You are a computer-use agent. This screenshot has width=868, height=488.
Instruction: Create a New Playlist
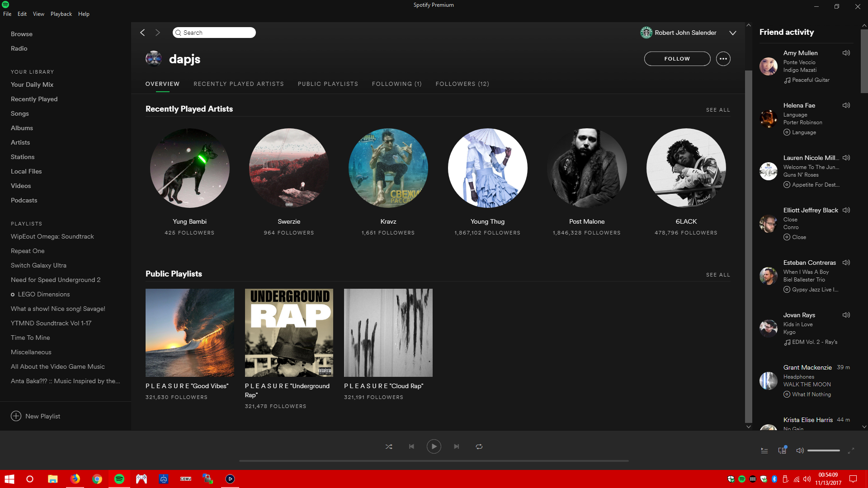[x=35, y=416]
